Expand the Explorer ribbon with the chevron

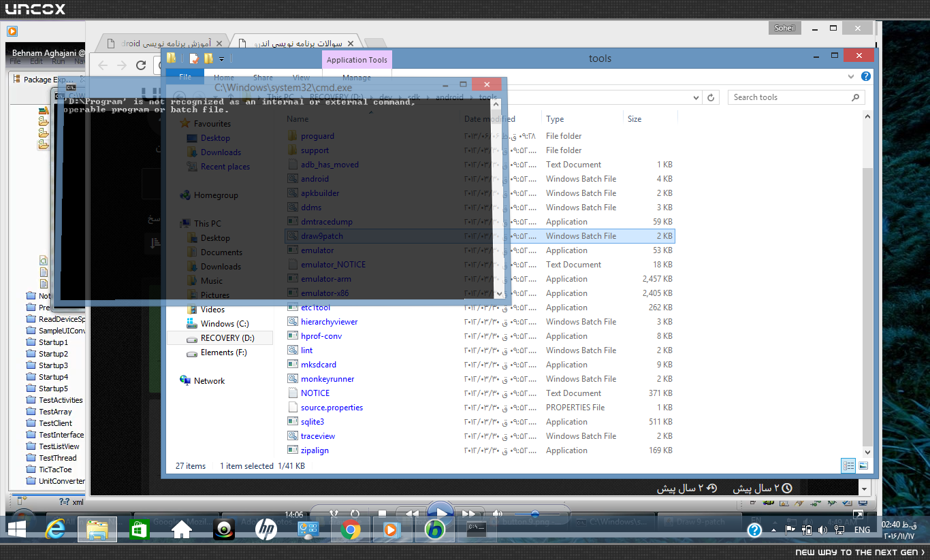[x=851, y=77]
